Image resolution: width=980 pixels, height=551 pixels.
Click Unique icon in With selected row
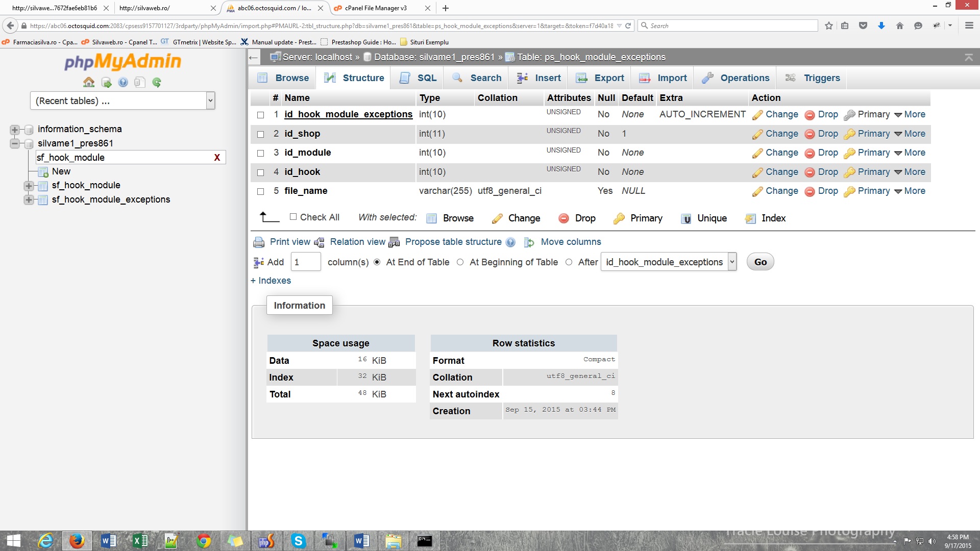(x=687, y=219)
